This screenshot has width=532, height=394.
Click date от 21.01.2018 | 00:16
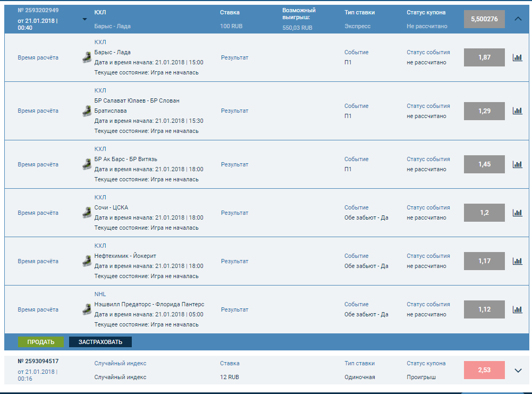(x=38, y=375)
